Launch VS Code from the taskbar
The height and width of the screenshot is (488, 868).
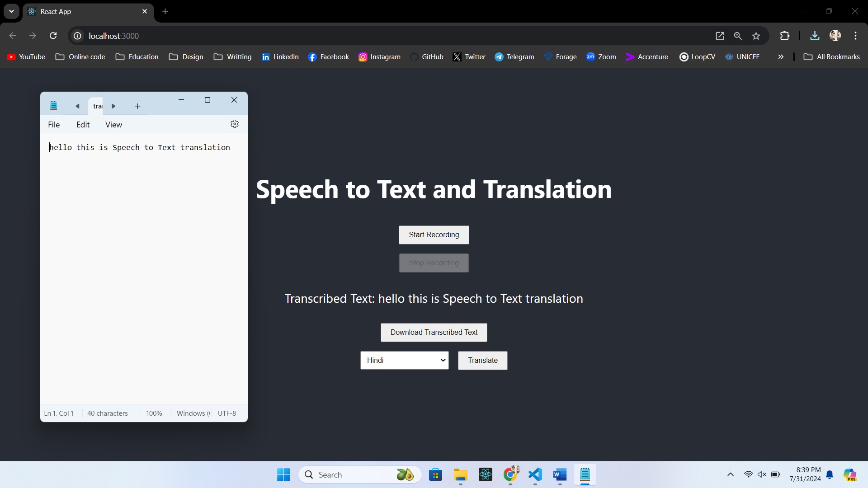pyautogui.click(x=535, y=475)
